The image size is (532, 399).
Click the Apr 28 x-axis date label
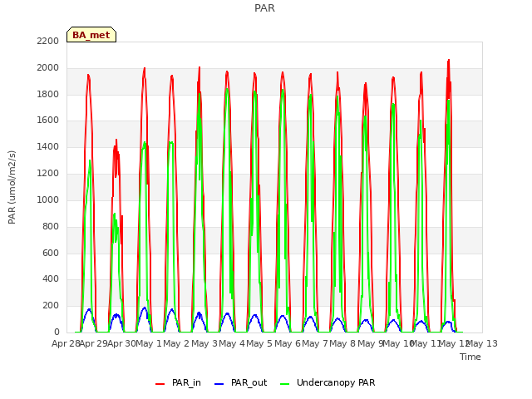(66, 343)
